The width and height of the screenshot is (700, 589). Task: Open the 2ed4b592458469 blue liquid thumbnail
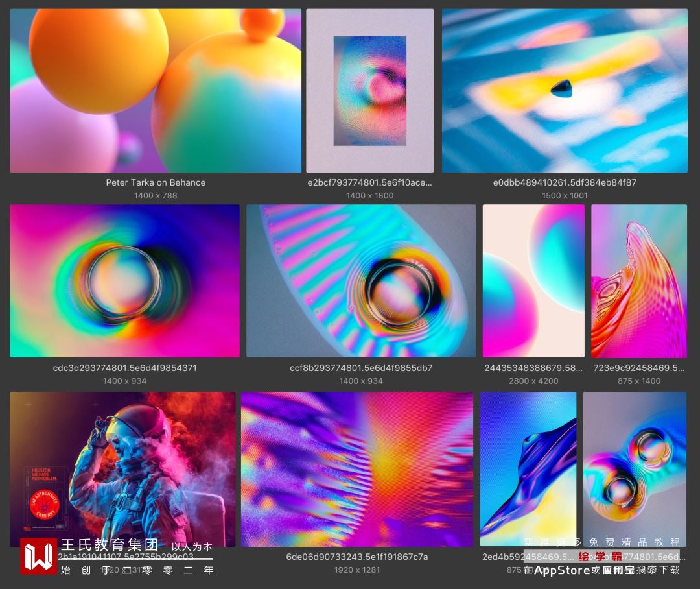528,469
